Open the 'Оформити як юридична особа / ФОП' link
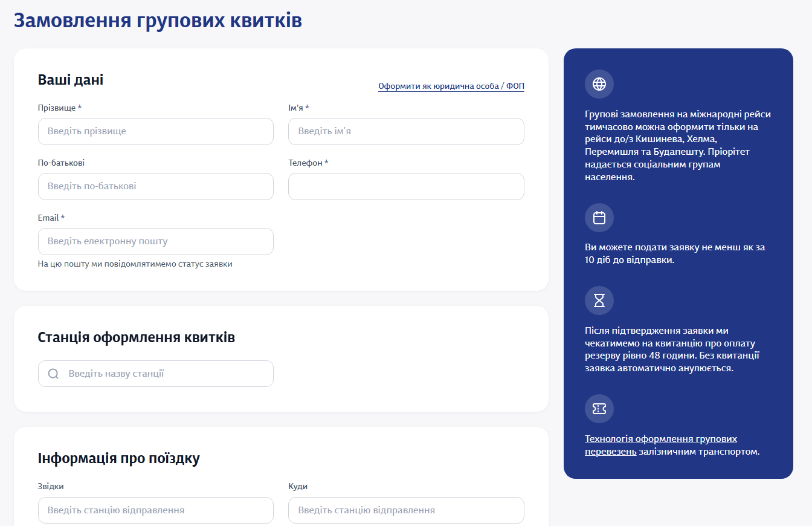The image size is (812, 526). 451,86
